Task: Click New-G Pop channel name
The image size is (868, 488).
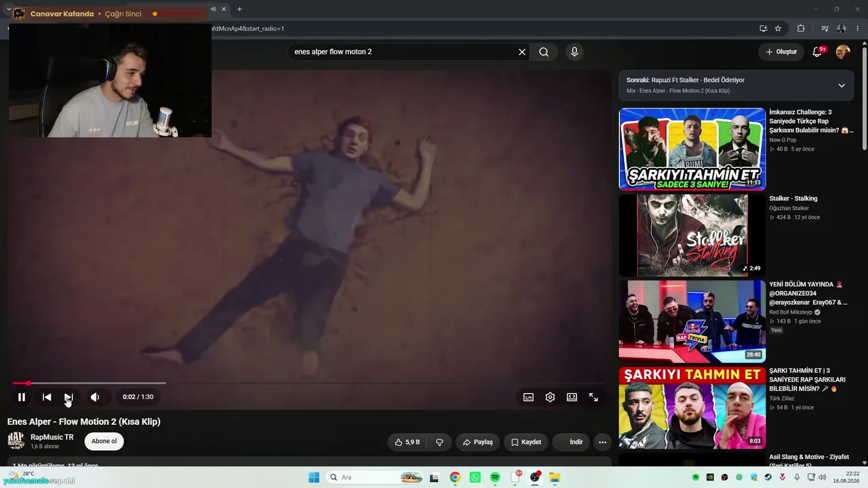Action: [x=783, y=140]
